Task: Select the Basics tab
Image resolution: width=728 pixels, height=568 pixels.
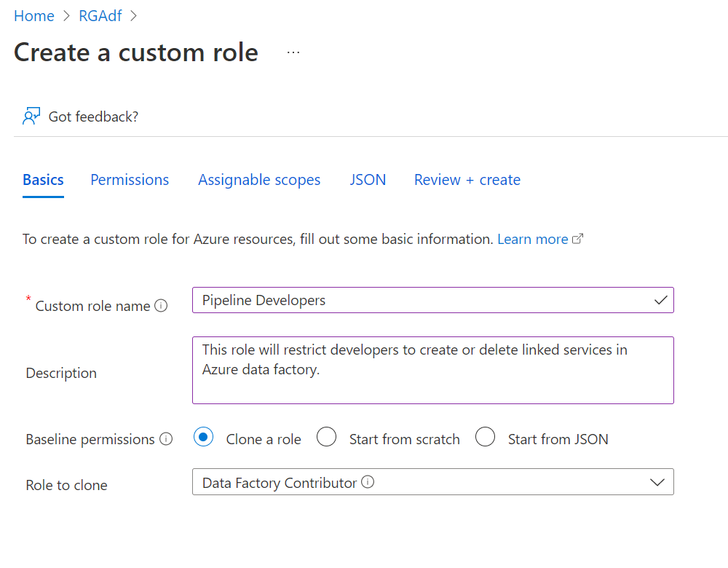Action: coord(43,180)
